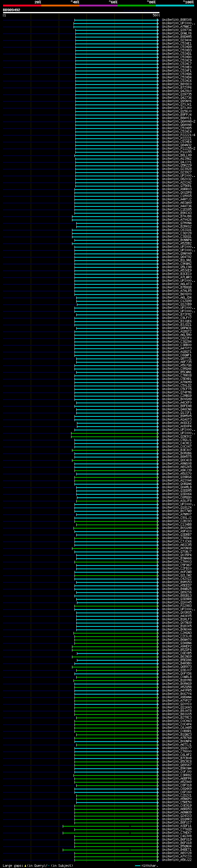Select hit label UniRef100_C5IHE1
The width and height of the screenshot is (197, 868).
tap(176, 43)
